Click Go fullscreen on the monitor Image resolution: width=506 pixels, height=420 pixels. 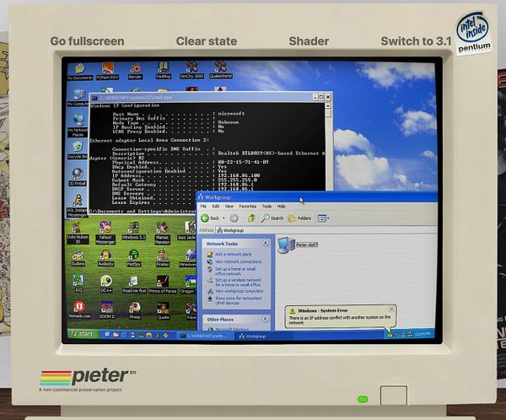(87, 41)
